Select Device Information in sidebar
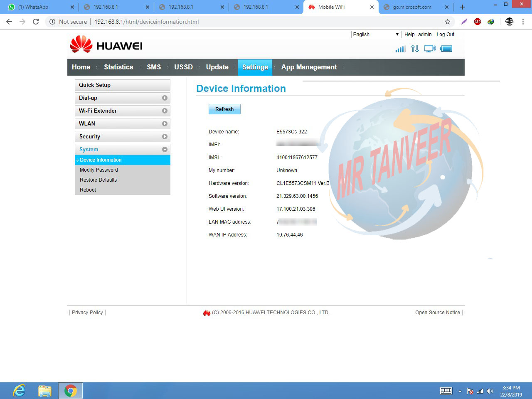 pyautogui.click(x=123, y=160)
